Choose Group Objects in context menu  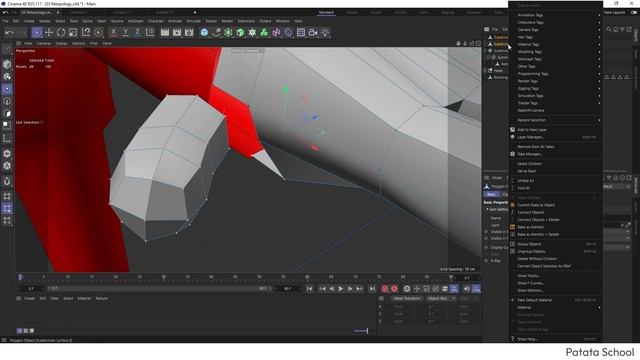click(x=556, y=244)
